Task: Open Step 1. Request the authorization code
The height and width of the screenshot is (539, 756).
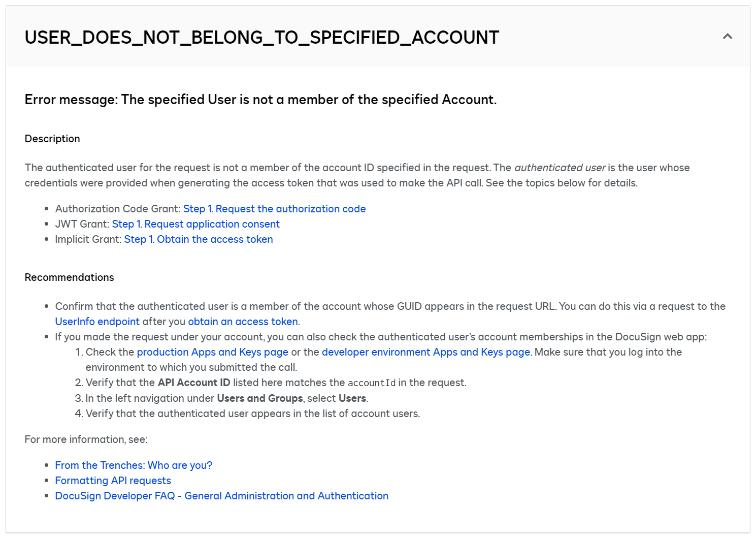Action: [274, 209]
